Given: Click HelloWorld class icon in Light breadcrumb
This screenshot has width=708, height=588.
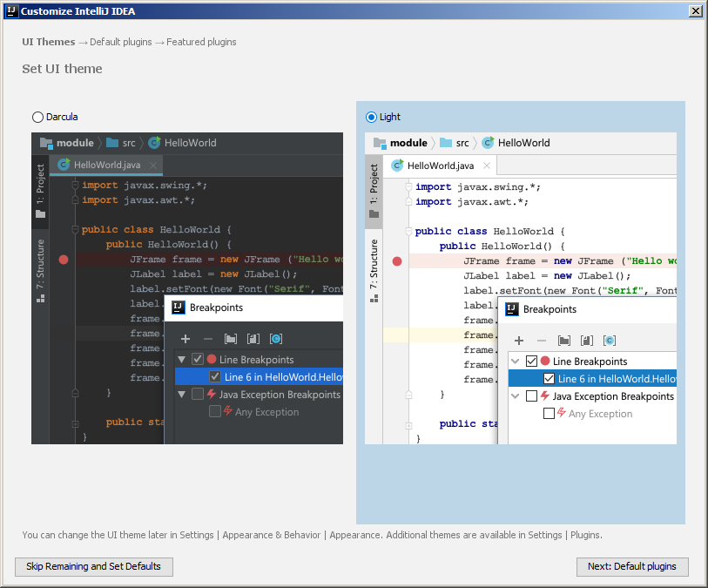Looking at the screenshot, I should click(488, 143).
